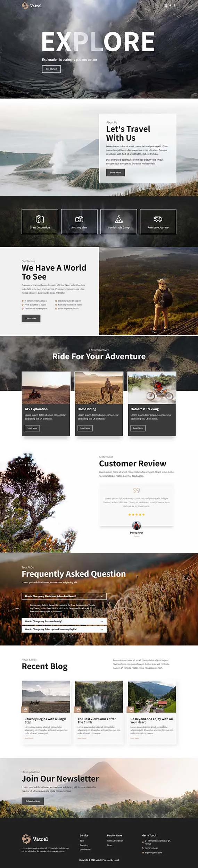Viewport: 198px width, 868px height.
Task: Select the Great Destination map icon
Action: (40, 219)
